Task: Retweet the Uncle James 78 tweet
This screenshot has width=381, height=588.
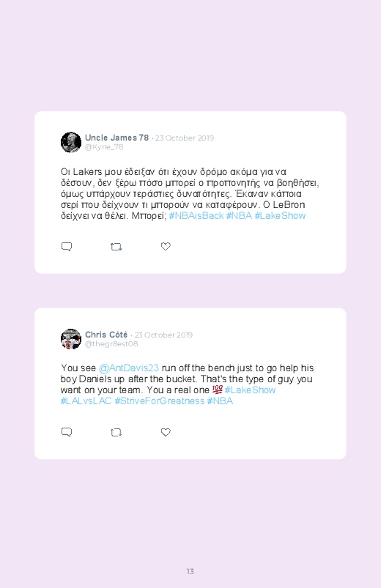Action: tap(116, 247)
